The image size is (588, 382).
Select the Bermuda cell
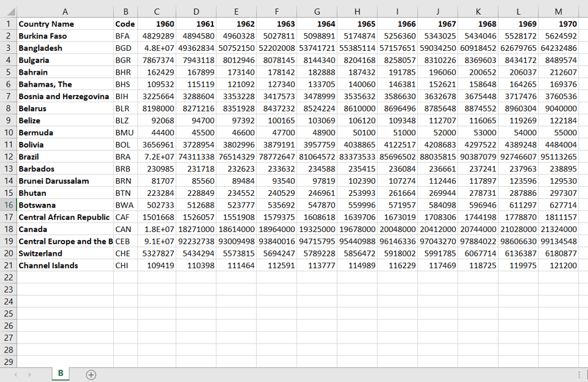[x=66, y=133]
